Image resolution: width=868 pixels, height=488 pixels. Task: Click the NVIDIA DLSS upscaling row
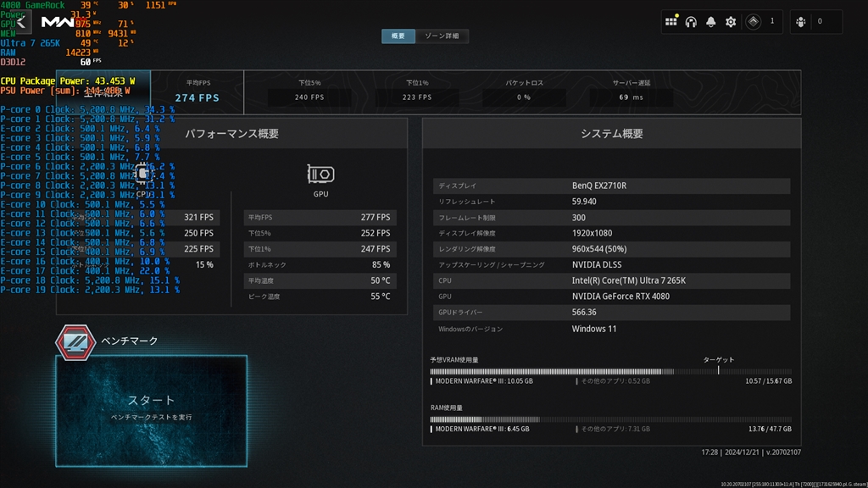click(612, 265)
